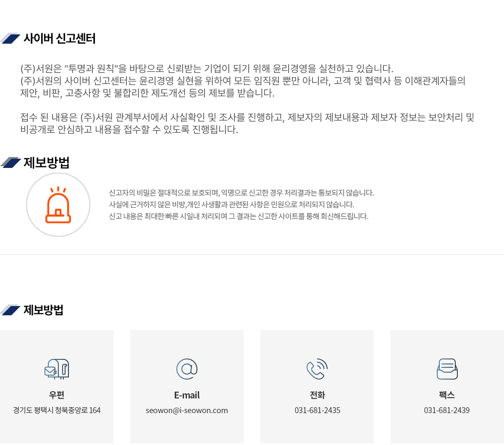Click the 제보방법 heading above the contact cards
Screen dimensions: 504x445
pyautogui.click(x=44, y=310)
